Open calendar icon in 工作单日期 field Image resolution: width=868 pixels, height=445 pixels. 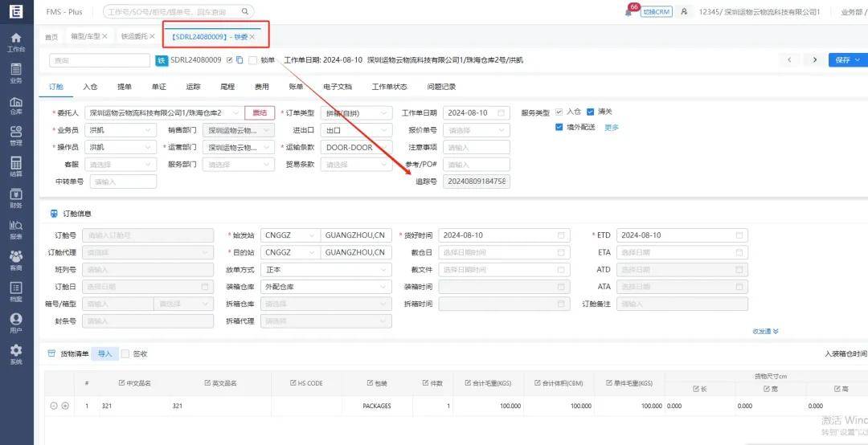[x=501, y=113]
